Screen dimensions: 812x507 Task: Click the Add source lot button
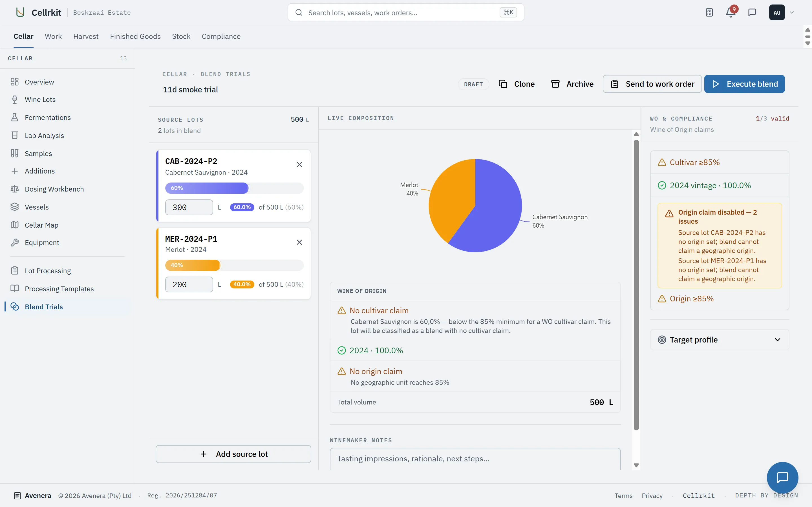[233, 454]
